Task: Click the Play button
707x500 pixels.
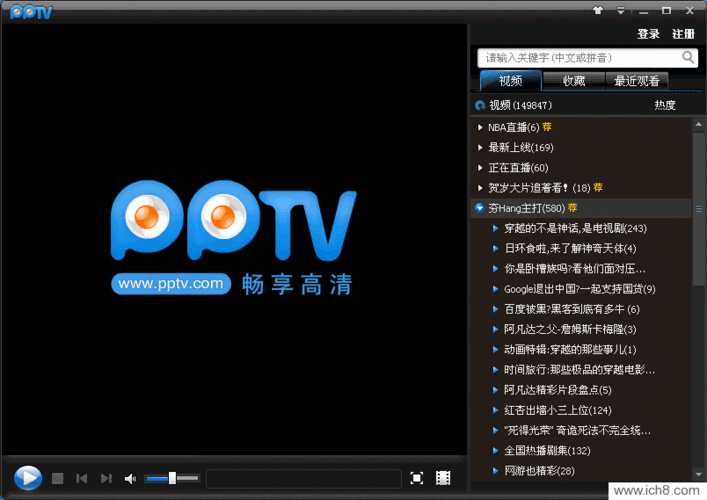Action: click(x=28, y=478)
